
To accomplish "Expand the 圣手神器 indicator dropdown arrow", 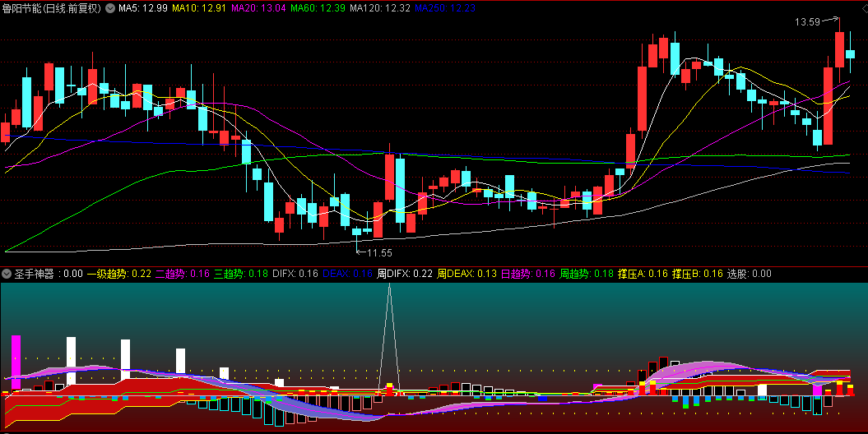I will (7, 274).
